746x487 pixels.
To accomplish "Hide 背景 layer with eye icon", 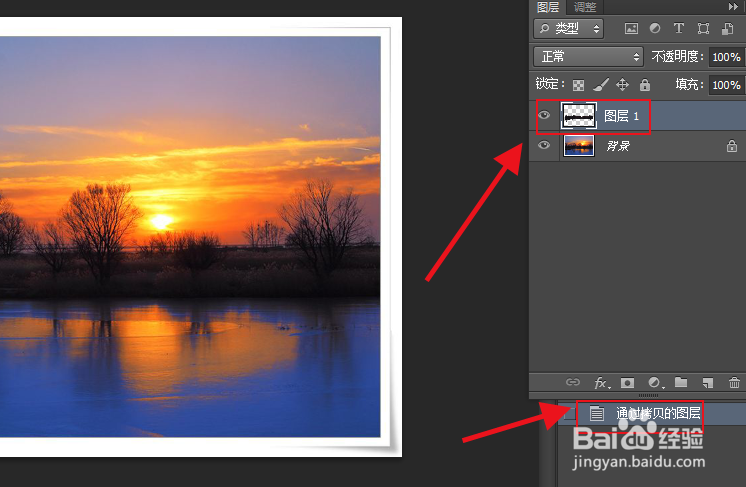I will point(544,145).
